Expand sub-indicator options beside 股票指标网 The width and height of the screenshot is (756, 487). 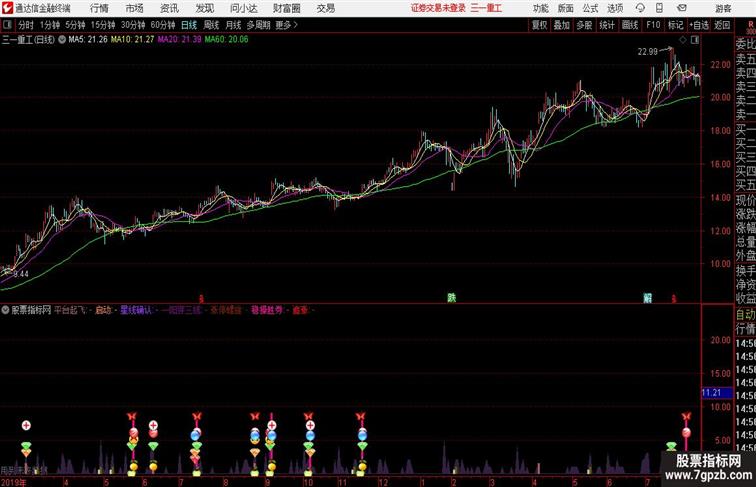tap(5, 310)
